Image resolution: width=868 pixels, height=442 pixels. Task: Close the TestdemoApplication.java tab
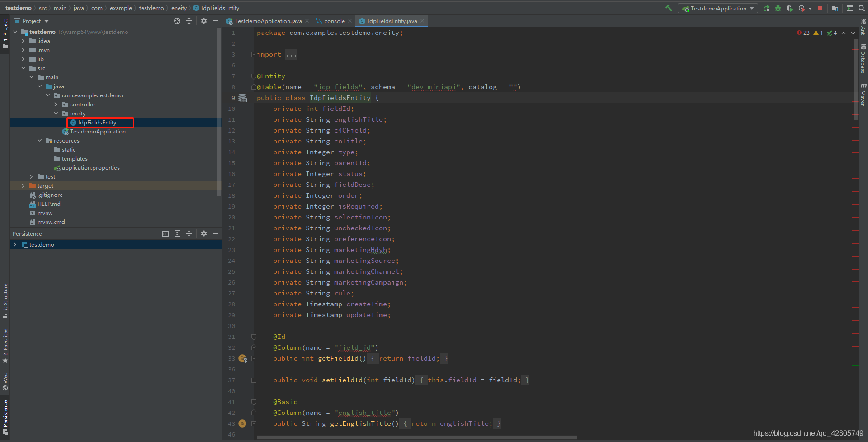[x=307, y=21]
